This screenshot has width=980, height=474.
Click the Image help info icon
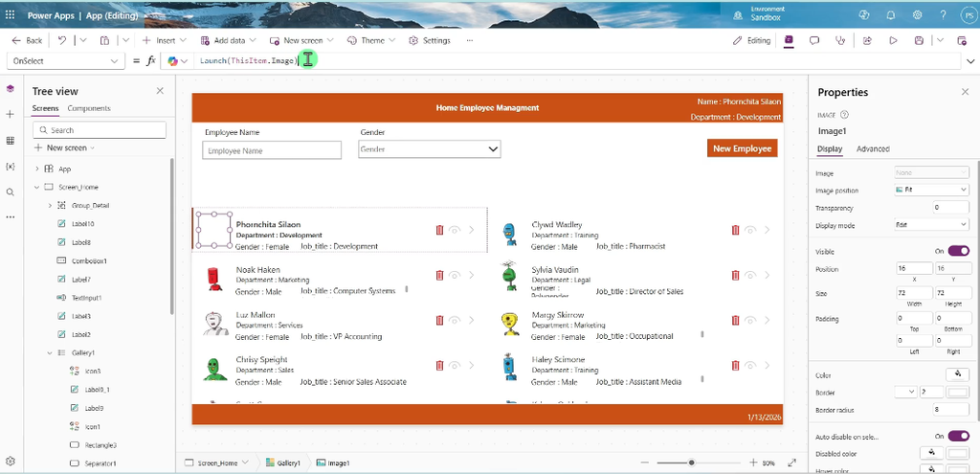844,115
